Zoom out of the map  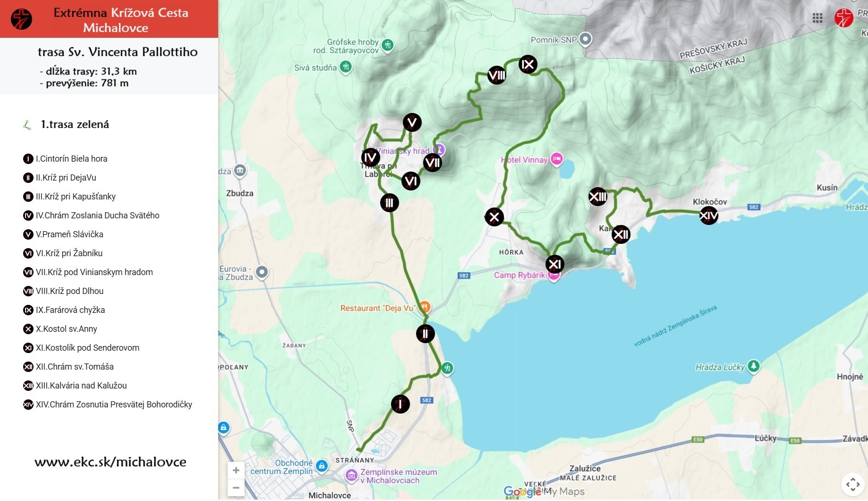[x=236, y=487]
